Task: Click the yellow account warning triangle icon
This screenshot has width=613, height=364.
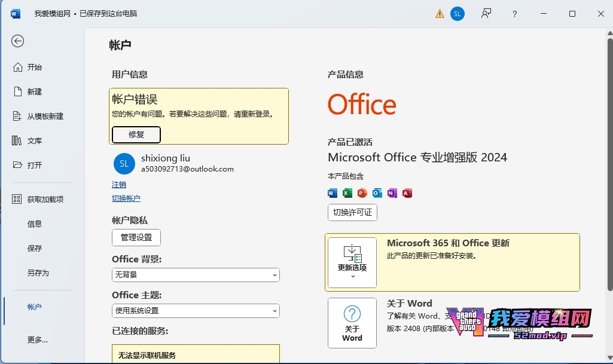Action: tap(440, 14)
